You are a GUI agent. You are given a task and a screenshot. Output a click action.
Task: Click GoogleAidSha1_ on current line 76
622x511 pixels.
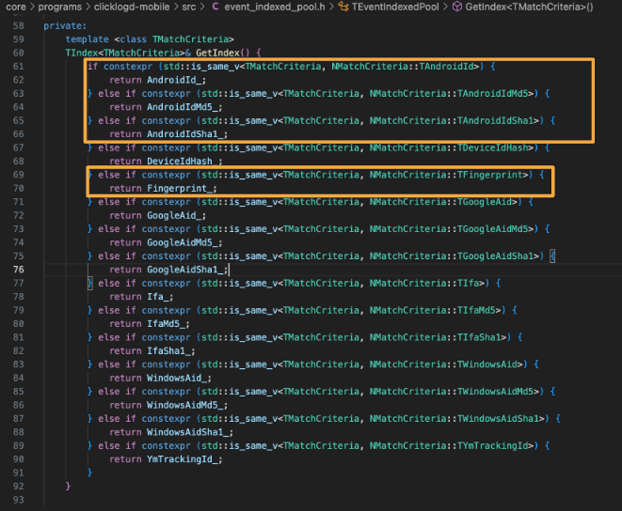[x=185, y=269]
